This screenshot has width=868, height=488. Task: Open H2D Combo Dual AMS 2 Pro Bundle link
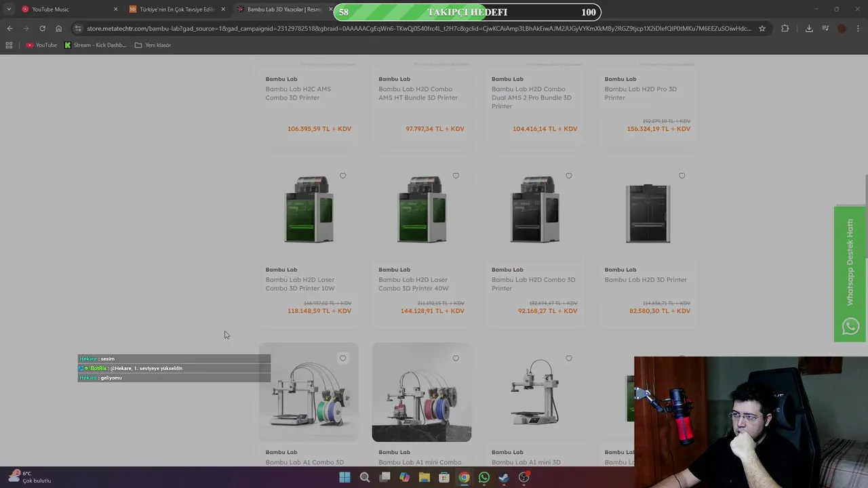531,98
